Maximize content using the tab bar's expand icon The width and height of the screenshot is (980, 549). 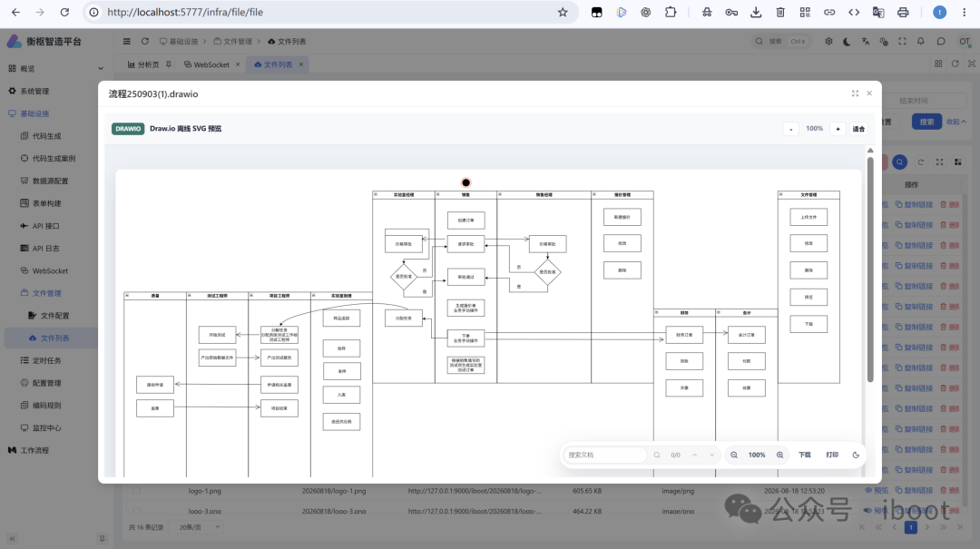(x=972, y=64)
